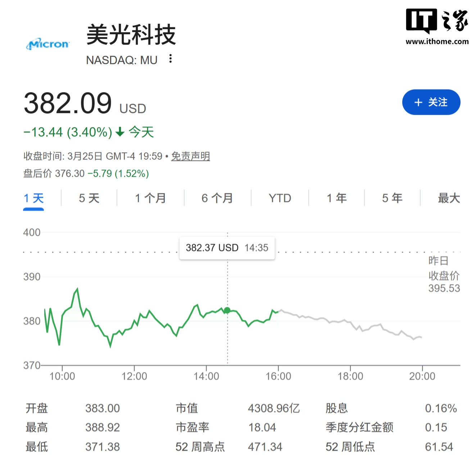Click the www.ithome.com watermark text

437,41
